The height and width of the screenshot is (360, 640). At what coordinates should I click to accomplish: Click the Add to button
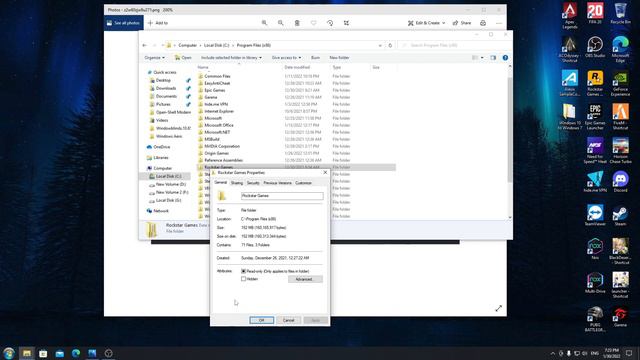[x=158, y=23]
